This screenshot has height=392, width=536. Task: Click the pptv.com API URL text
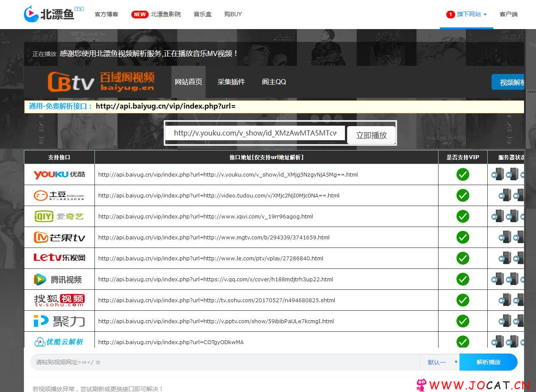coord(216,321)
